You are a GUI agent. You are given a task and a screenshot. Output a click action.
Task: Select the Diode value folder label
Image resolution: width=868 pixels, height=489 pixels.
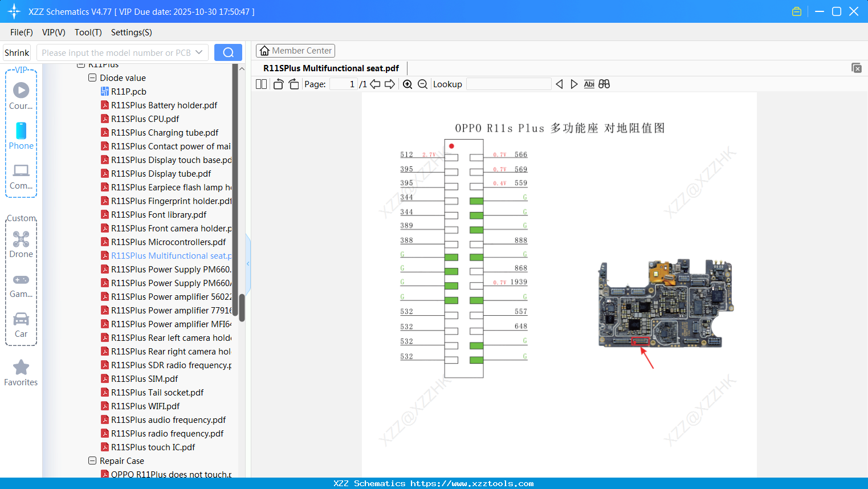point(123,78)
